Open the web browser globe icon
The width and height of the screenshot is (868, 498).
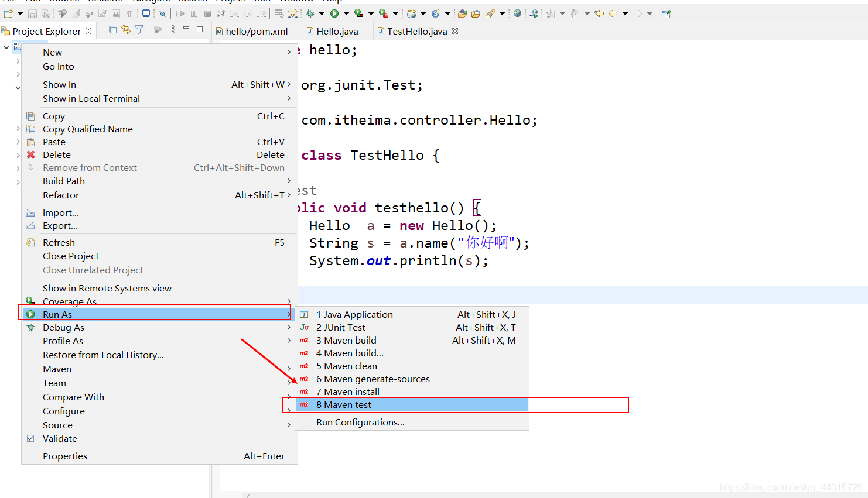click(517, 13)
